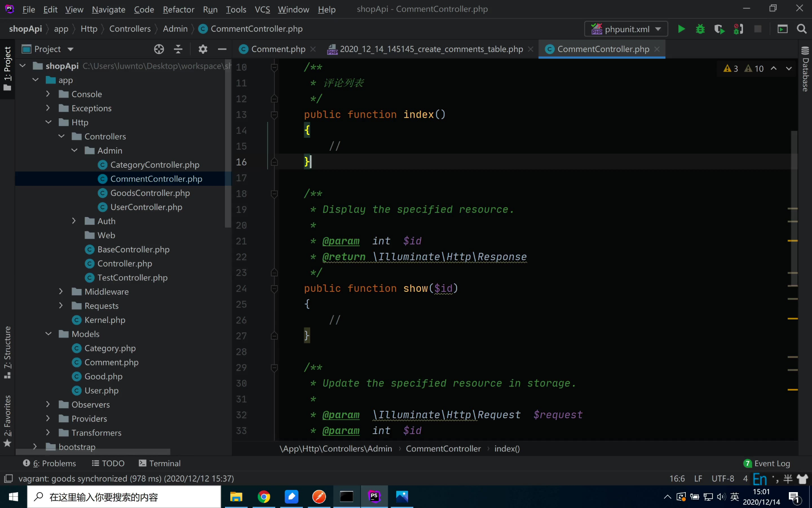
Task: Switch to the Comment.php editor tab
Action: point(278,49)
